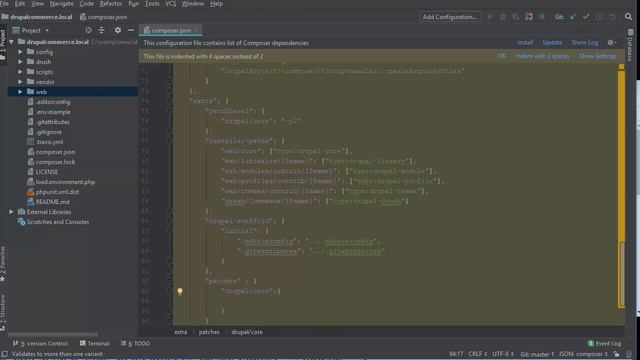Open the Code menu
This screenshot has width=640, height=360.
(86, 4)
